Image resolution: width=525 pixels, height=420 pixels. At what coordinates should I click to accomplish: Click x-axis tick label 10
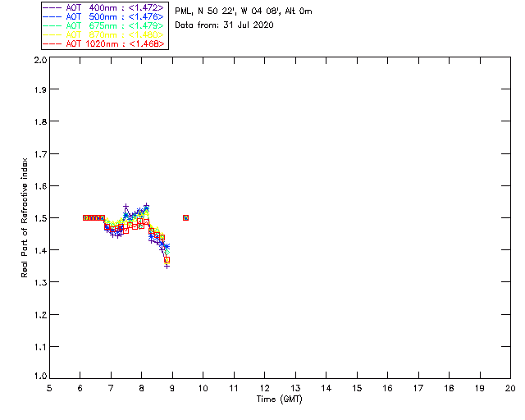pyautogui.click(x=203, y=388)
